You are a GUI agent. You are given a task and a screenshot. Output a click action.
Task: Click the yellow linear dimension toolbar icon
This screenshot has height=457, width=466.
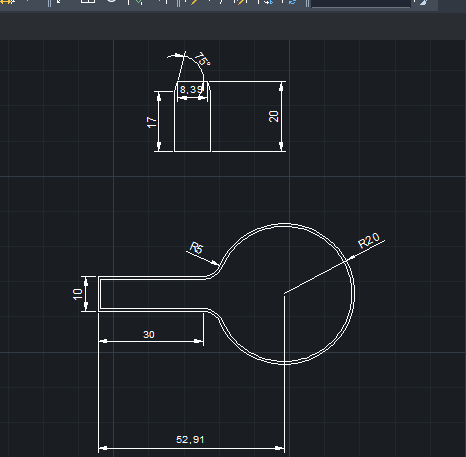7,2
